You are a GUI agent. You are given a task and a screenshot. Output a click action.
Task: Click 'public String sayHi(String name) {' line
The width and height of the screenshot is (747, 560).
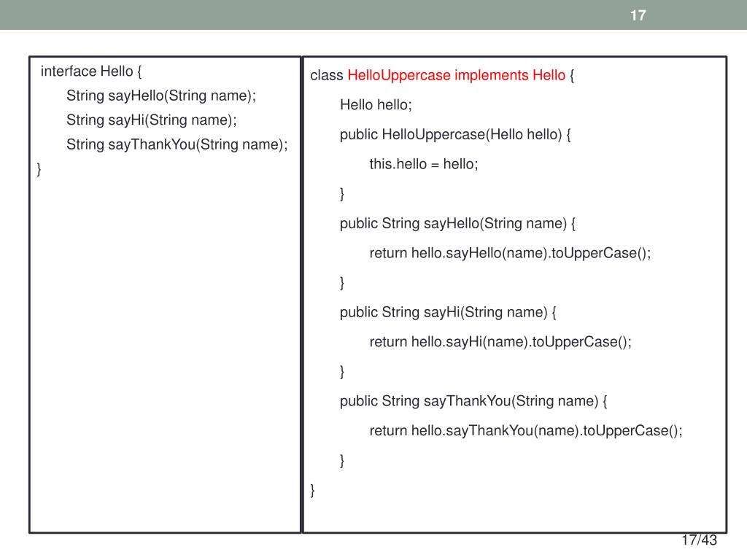(x=449, y=312)
